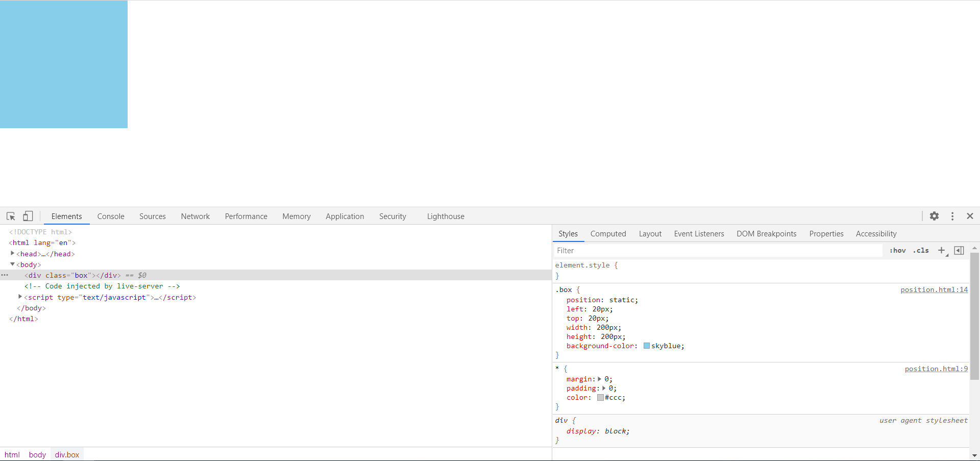980x461 pixels.
Task: Open DevTools settings gear
Action: [934, 216]
